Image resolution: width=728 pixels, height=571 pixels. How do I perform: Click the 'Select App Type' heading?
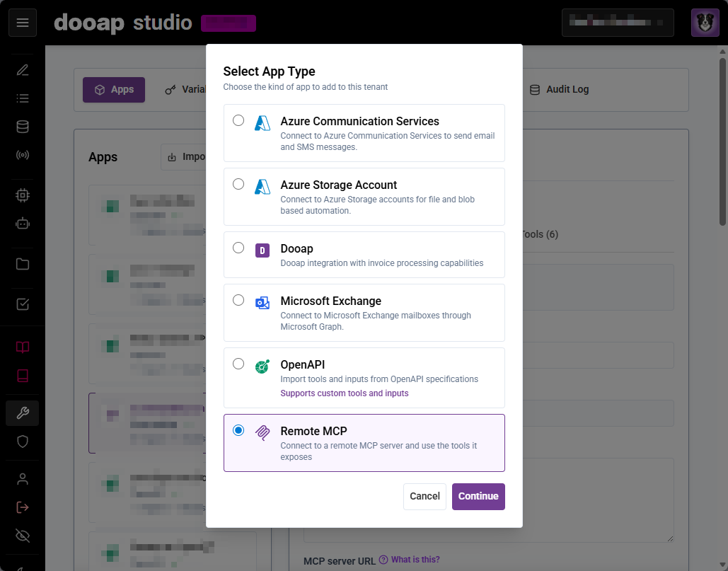pyautogui.click(x=269, y=71)
